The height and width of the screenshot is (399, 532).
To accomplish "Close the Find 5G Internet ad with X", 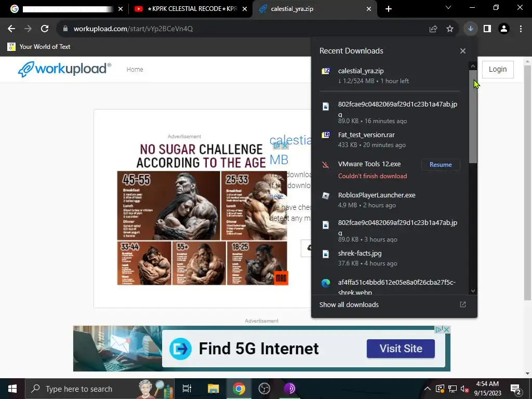I will coord(447,329).
